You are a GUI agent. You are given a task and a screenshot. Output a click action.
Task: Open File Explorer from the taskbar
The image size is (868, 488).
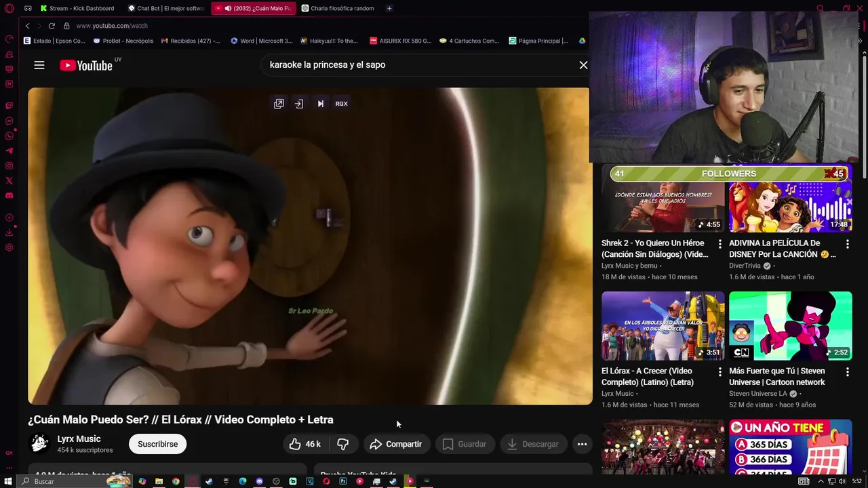159,481
